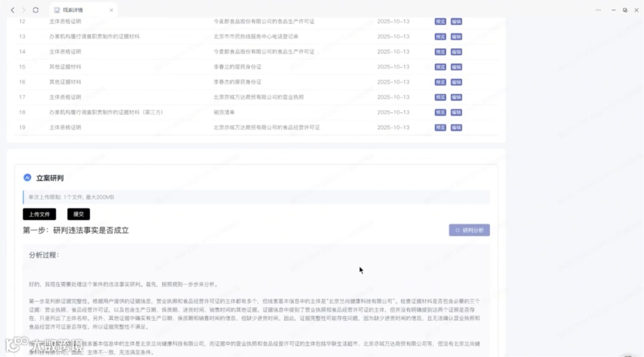Click the 上传文件 upload button
The image size is (644, 357).
[x=39, y=213]
